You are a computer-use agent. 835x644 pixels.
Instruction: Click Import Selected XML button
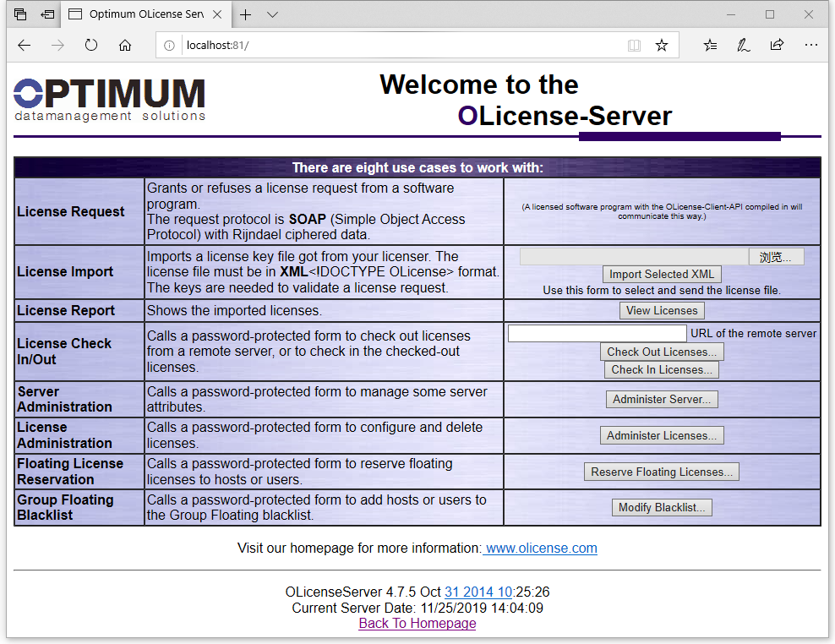coord(662,275)
